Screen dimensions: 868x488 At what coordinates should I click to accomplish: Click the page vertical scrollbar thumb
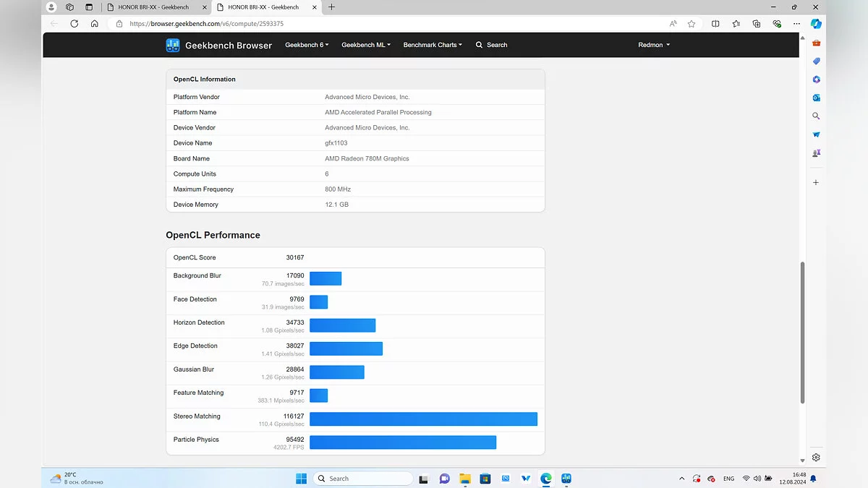(801, 333)
